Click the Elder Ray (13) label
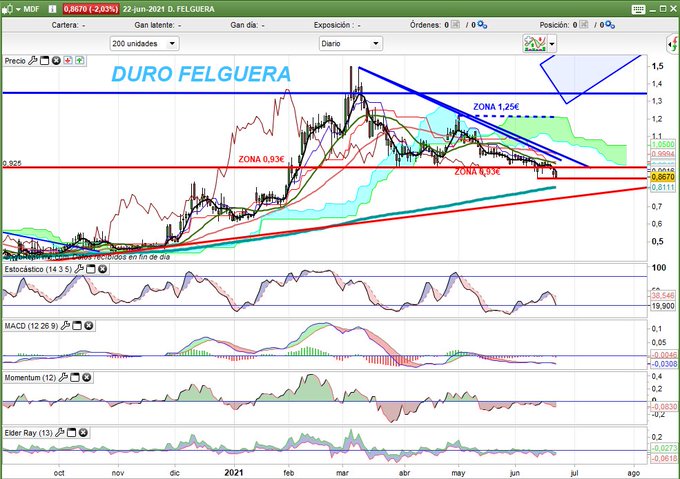The height and width of the screenshot is (479, 680). coord(29,433)
